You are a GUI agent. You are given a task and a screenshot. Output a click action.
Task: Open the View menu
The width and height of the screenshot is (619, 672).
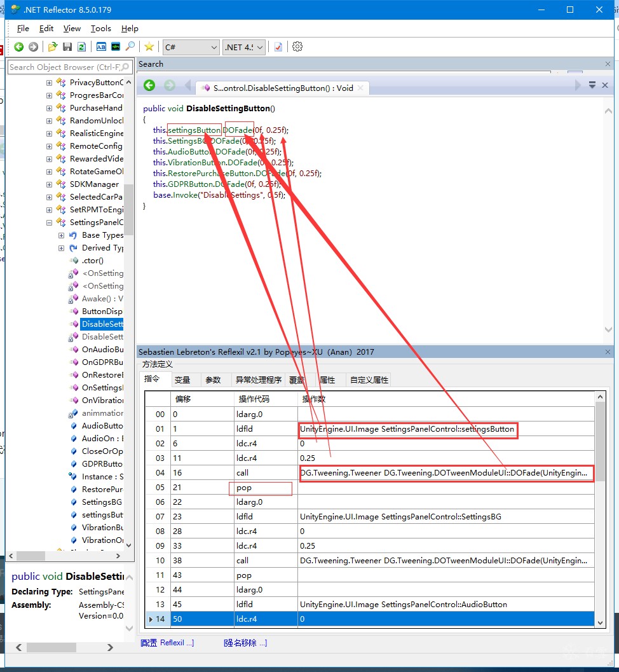point(72,28)
